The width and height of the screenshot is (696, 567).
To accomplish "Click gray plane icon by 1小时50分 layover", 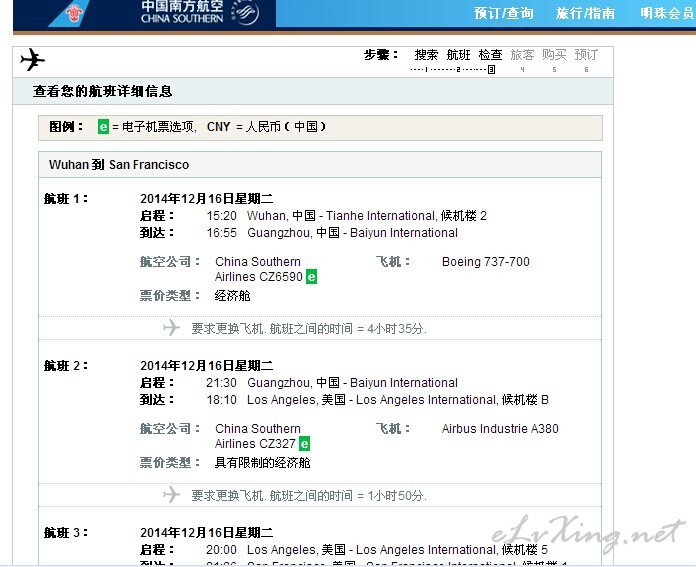I will pyautogui.click(x=171, y=495).
